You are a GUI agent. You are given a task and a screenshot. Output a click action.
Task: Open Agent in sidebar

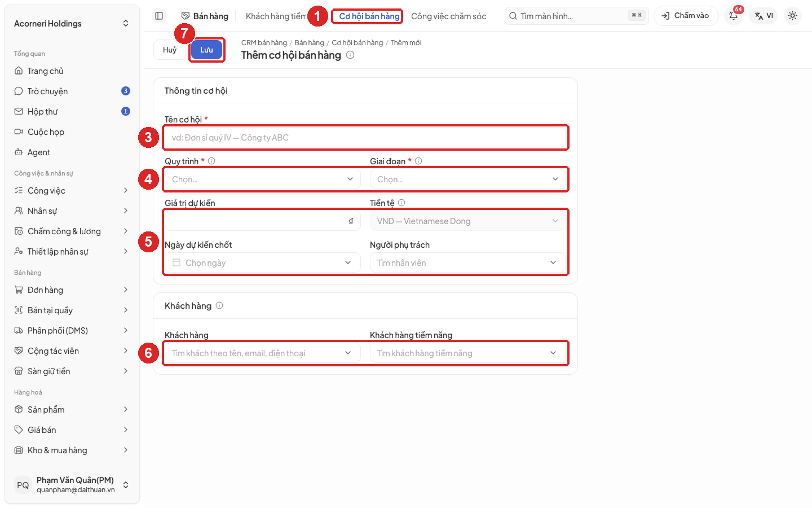tap(72, 152)
